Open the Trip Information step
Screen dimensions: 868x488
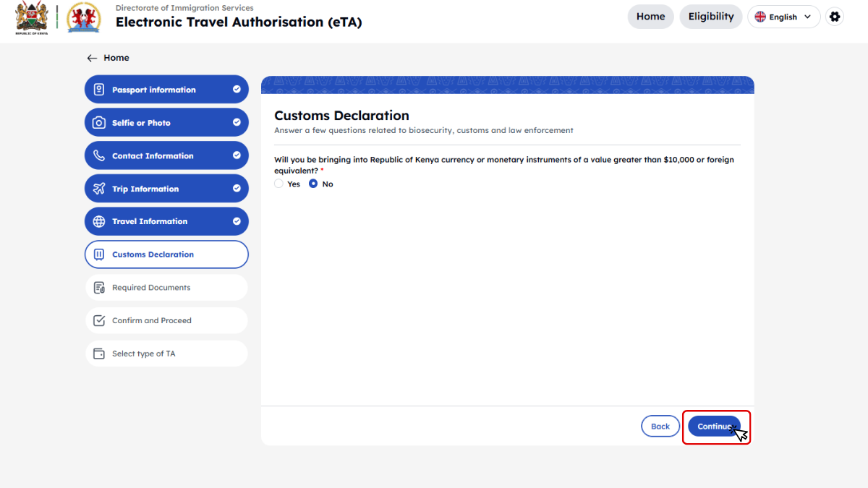click(166, 189)
